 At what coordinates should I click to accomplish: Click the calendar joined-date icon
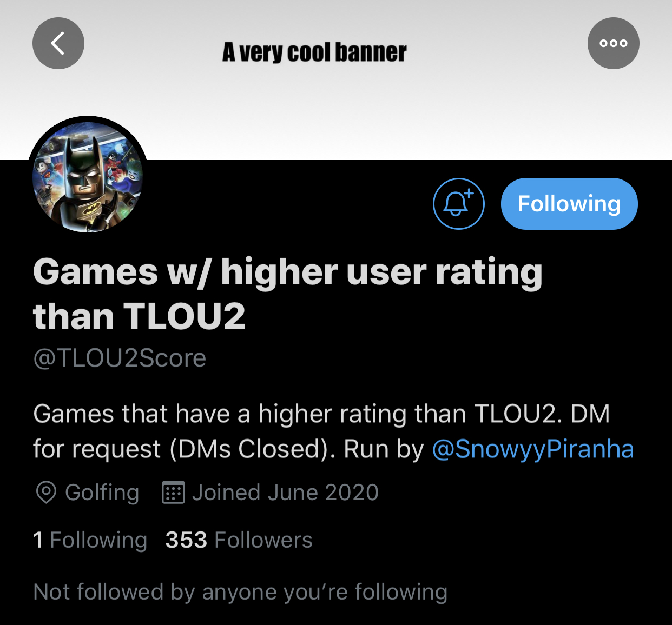click(x=174, y=493)
